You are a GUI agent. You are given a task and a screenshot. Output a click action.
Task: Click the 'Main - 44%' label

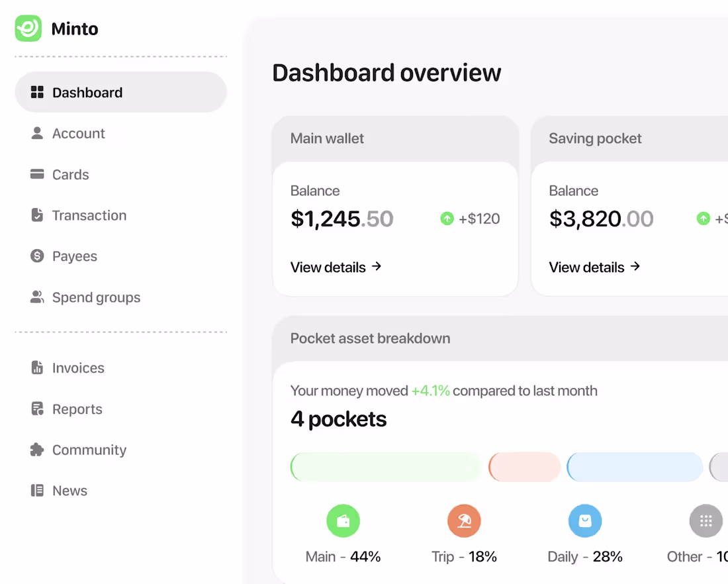[343, 557]
